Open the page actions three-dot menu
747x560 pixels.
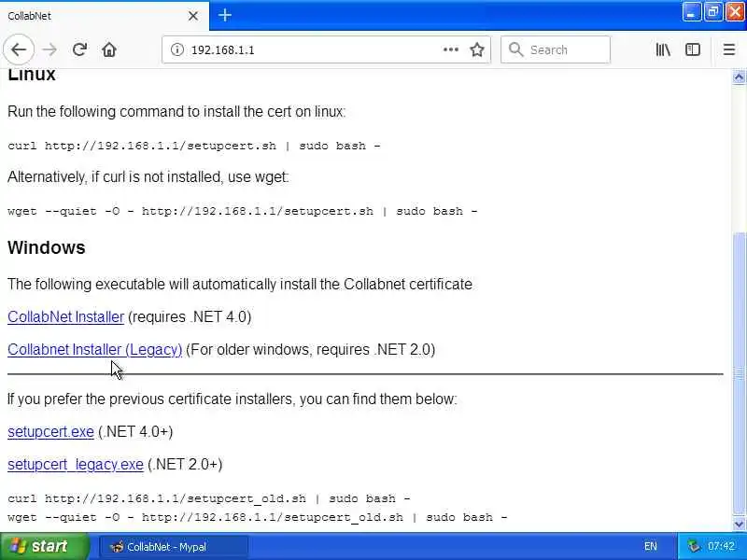click(x=450, y=49)
